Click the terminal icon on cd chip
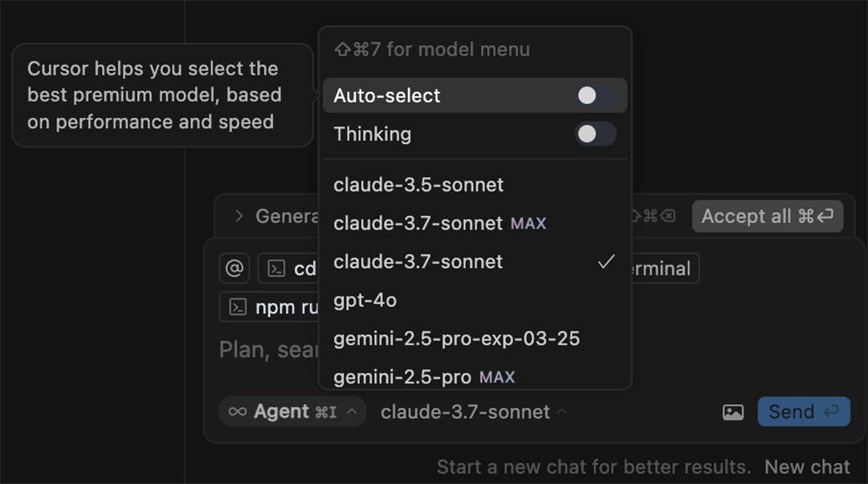868x484 pixels. coord(276,269)
